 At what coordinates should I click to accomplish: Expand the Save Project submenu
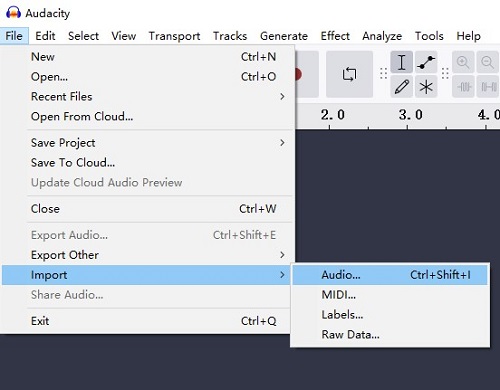[148, 143]
